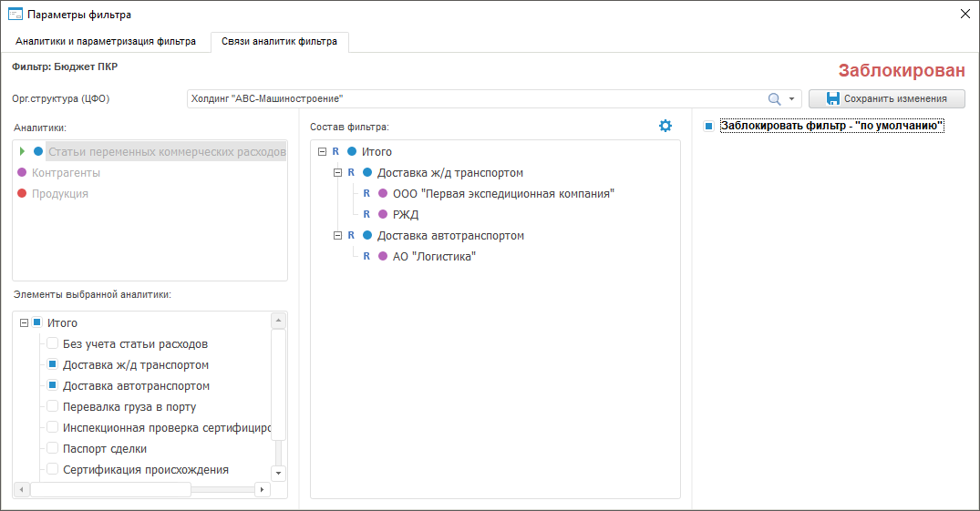Viewport: 980px width, 511px height.
Task: Collapse the 'Доставка ж/д транспортом' filter node
Action: coord(337,172)
